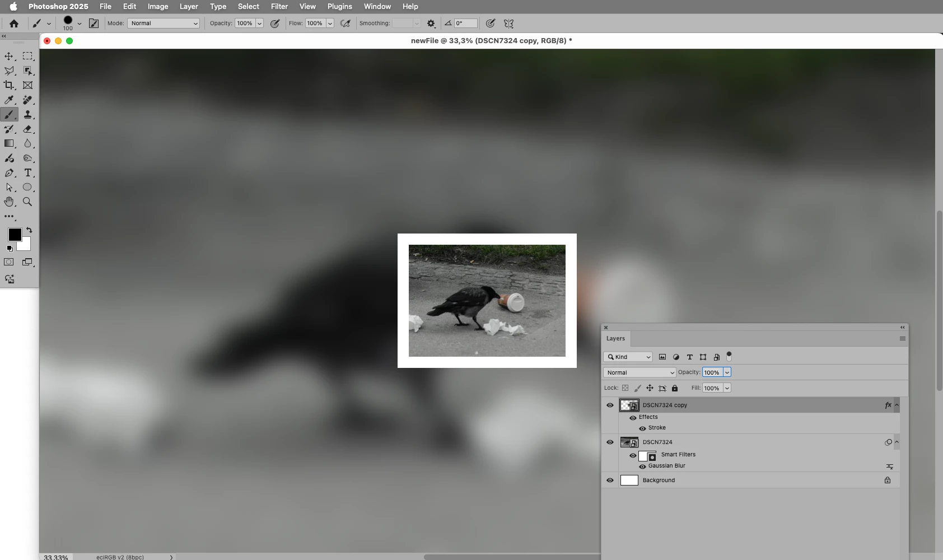The width and height of the screenshot is (943, 560).
Task: Select the Clone Stamp tool
Action: [x=27, y=114]
